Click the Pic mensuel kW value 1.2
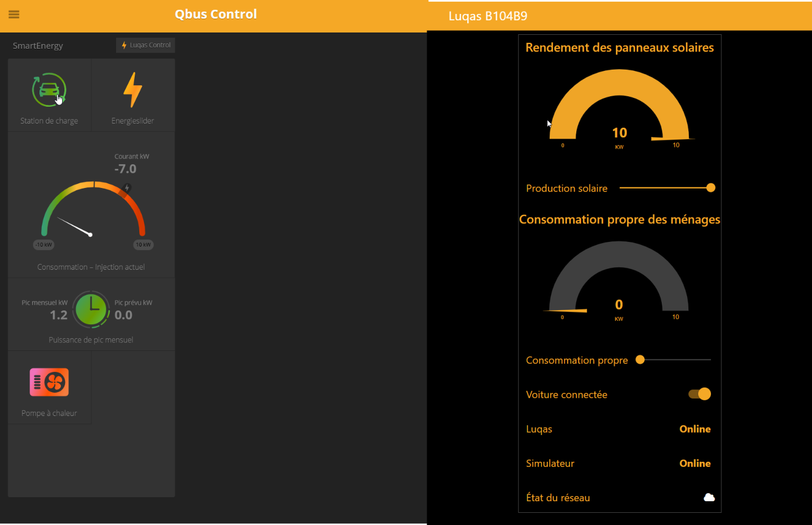 (59, 315)
